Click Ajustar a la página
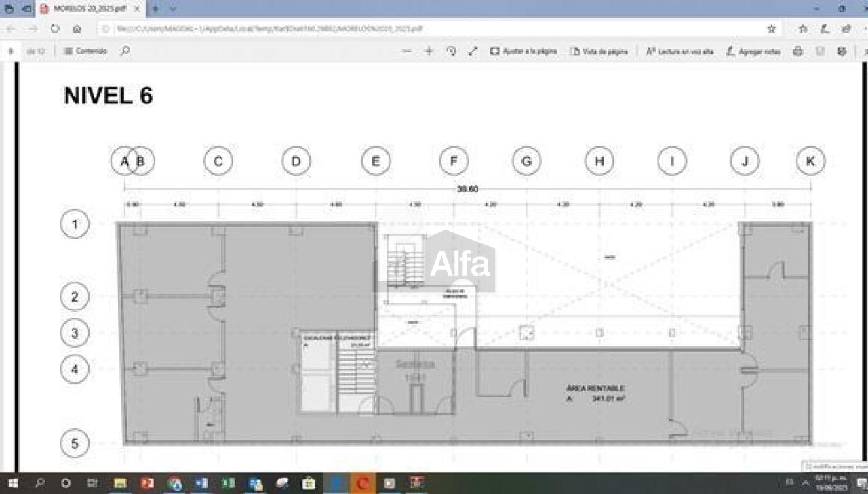This screenshot has height=494, width=868. (x=524, y=51)
